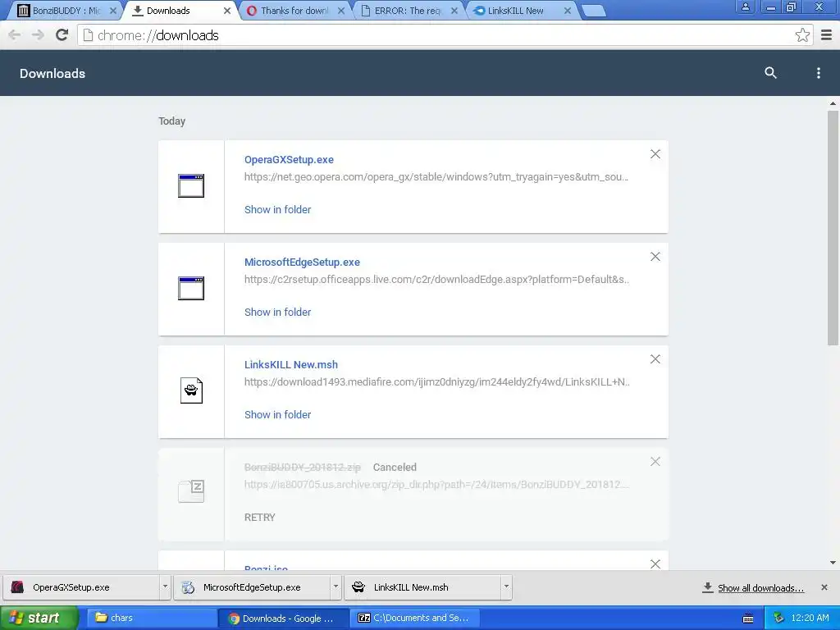The width and height of the screenshot is (840, 630).
Task: Click Show all downloads link
Action: [760, 588]
